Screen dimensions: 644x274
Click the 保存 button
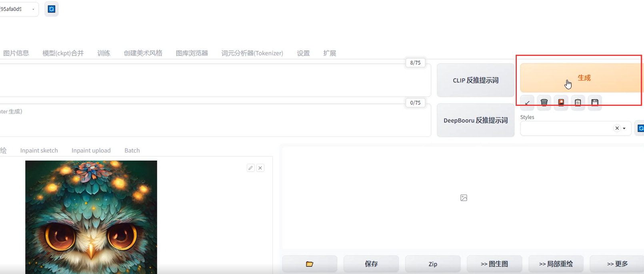pyautogui.click(x=371, y=264)
